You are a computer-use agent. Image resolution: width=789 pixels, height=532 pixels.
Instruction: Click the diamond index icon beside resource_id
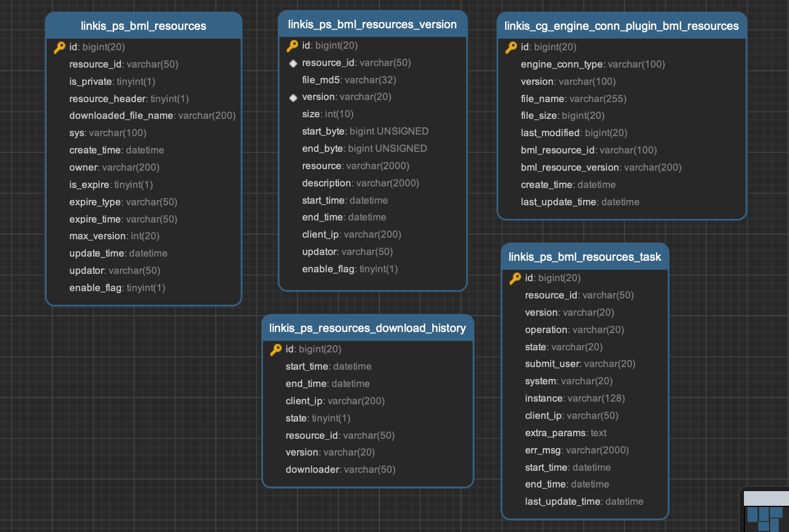click(293, 63)
